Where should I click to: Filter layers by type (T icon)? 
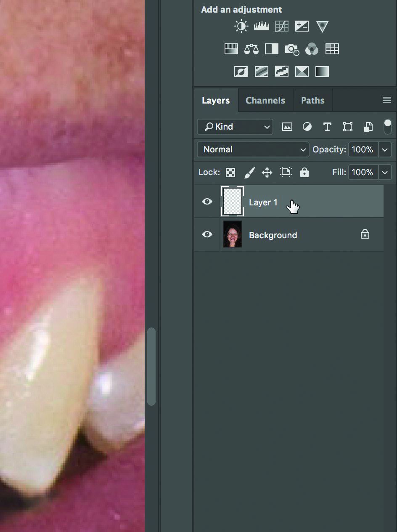[x=327, y=127]
